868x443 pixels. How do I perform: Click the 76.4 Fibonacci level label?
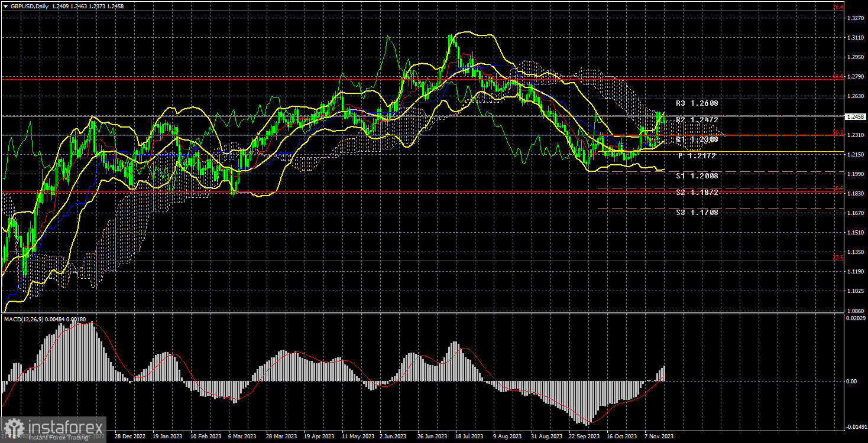838,7
